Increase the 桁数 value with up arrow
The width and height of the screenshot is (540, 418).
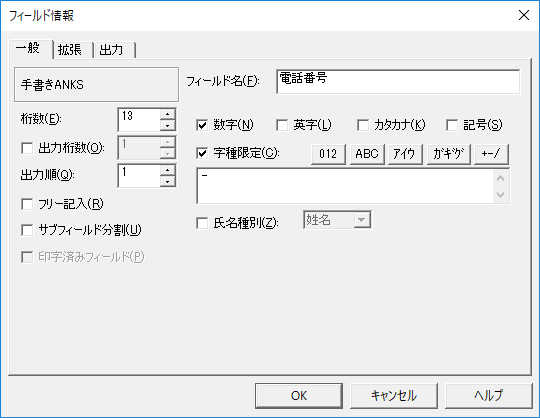[168, 114]
